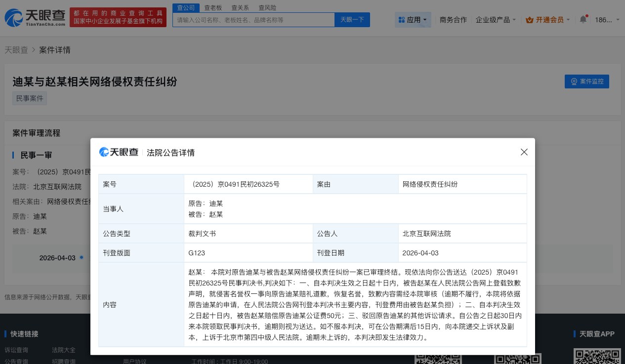
Task: Open the notification bell in the top bar
Action: (x=583, y=18)
